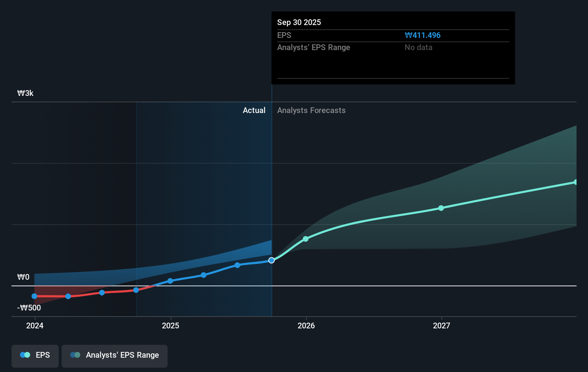
Task: Click the EPS tooltip row label
Action: coord(284,35)
